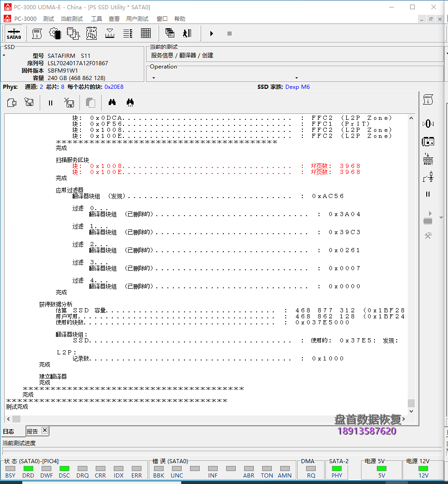The image size is (448, 484).
Task: Open the 帮助 menu
Action: coord(179,19)
